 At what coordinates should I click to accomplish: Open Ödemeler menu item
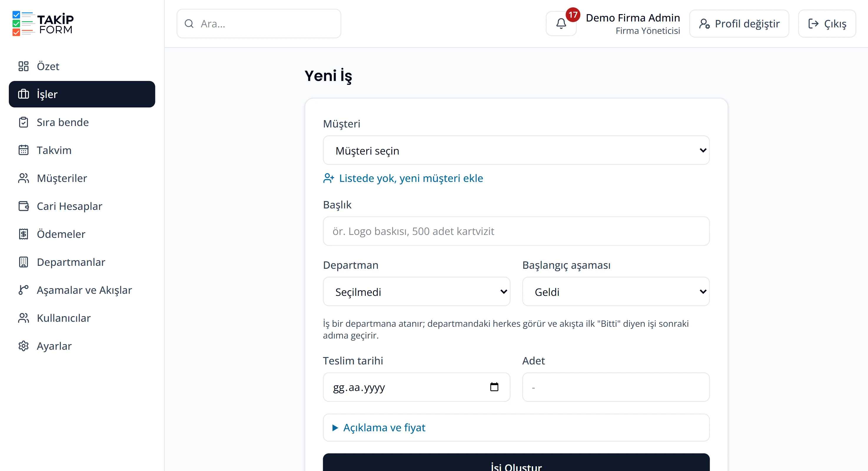(82, 234)
